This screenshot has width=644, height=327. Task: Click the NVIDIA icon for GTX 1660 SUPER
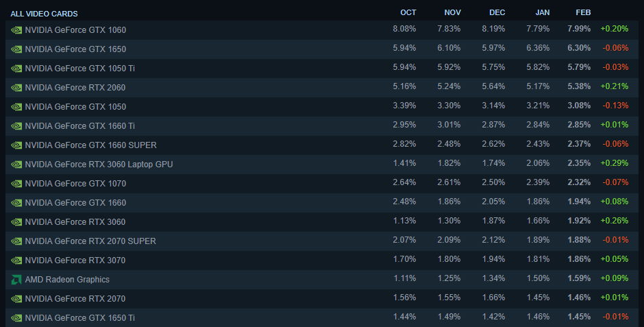pos(16,145)
